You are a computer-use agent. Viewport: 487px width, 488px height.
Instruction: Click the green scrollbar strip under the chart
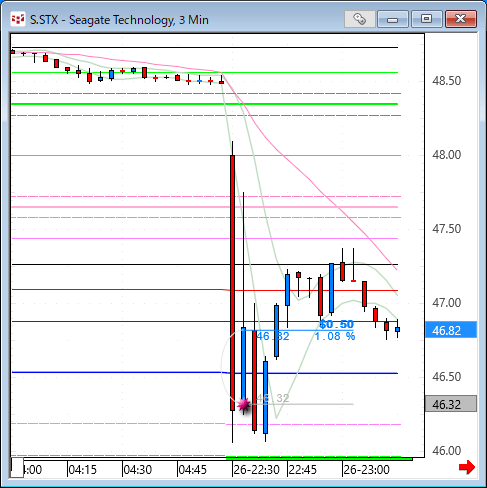tap(319, 459)
